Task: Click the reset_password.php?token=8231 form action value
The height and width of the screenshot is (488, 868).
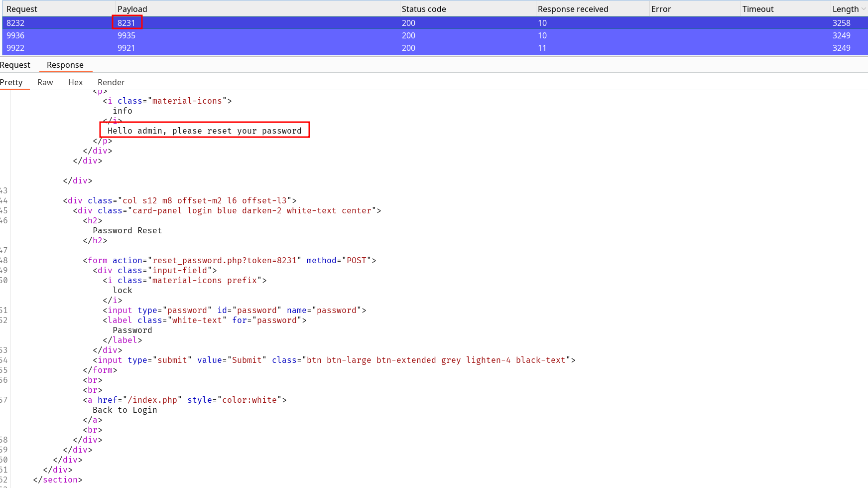Action: 225,260
